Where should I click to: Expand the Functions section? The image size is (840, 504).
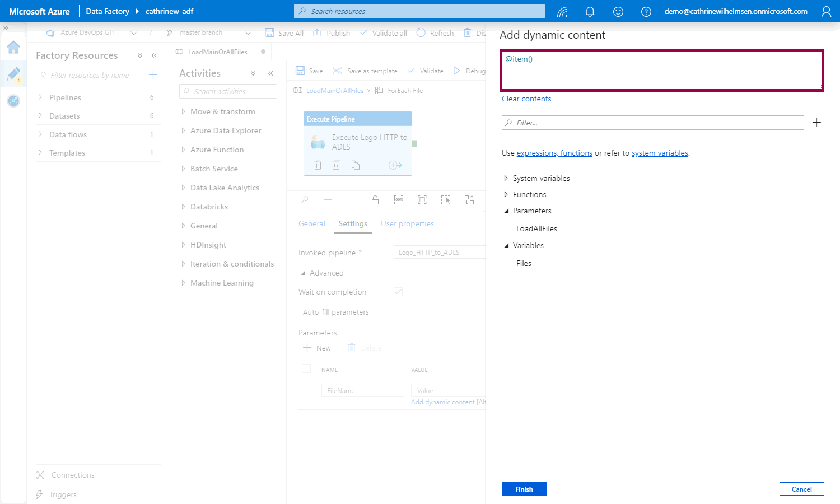point(506,194)
